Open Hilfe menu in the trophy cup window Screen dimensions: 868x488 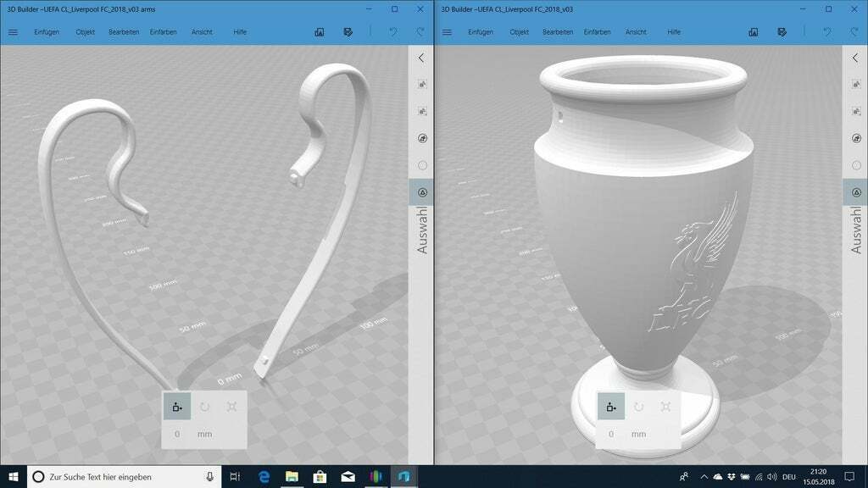[674, 32]
